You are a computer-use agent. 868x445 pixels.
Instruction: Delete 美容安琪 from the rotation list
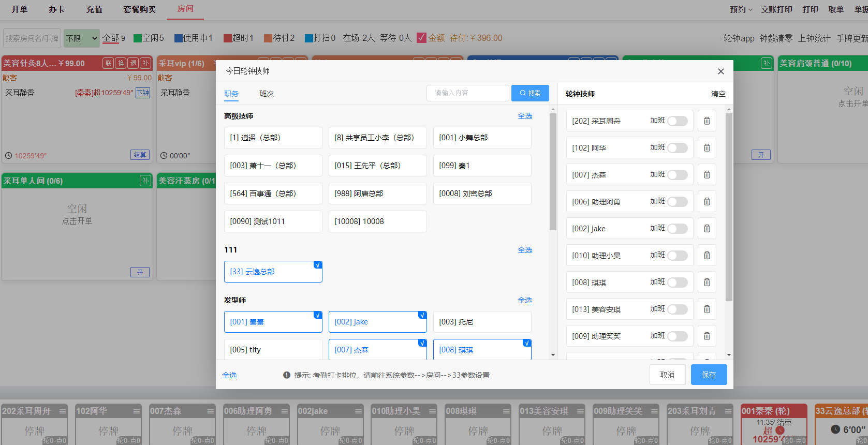[707, 309]
